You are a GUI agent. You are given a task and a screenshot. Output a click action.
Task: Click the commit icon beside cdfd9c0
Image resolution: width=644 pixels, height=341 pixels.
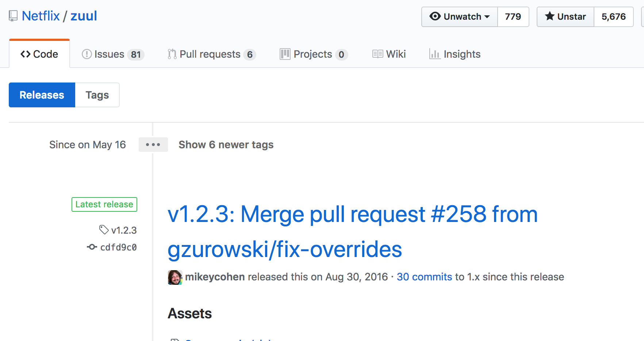coord(92,247)
